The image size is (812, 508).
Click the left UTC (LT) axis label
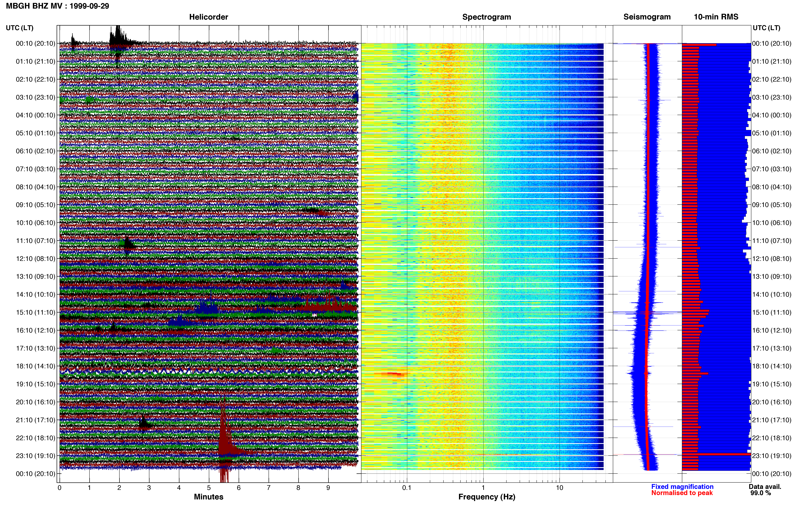pos(19,28)
